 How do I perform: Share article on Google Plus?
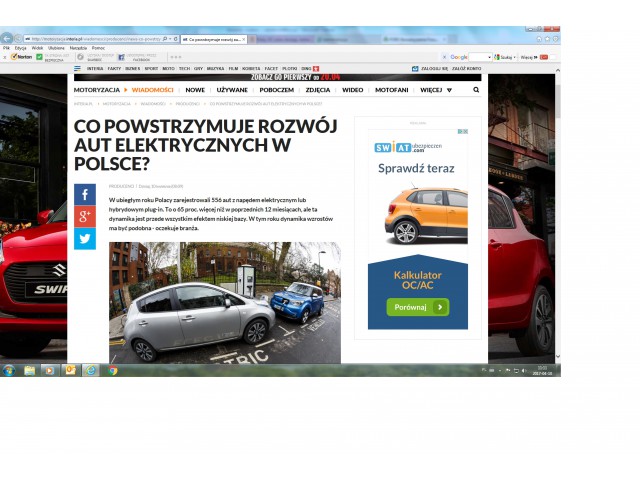(x=85, y=217)
